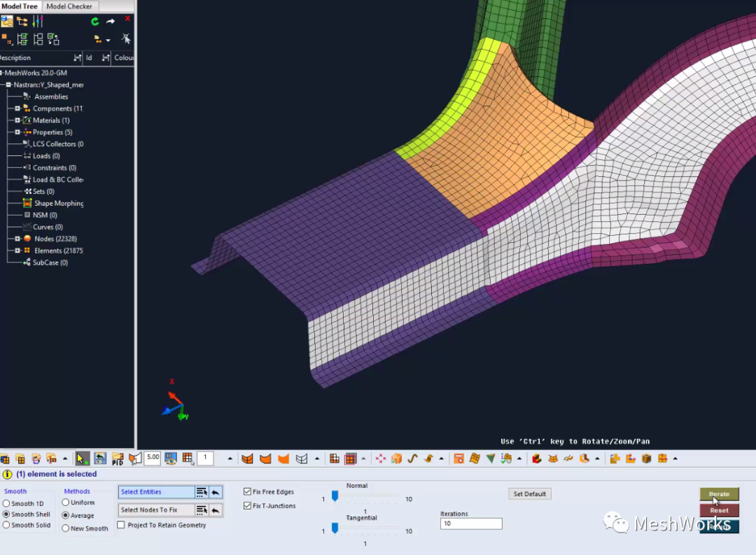Open the folder options dropdown arrow

(108, 40)
